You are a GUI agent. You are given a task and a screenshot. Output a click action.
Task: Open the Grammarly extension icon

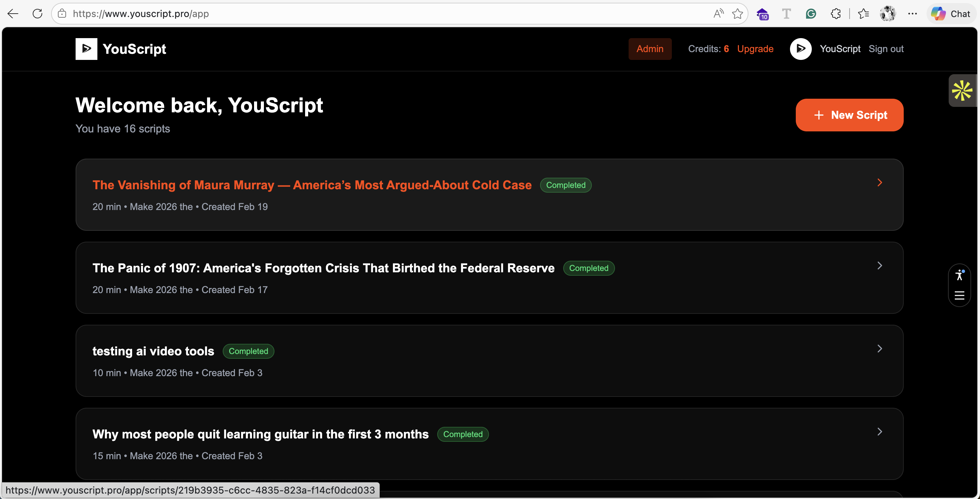811,14
